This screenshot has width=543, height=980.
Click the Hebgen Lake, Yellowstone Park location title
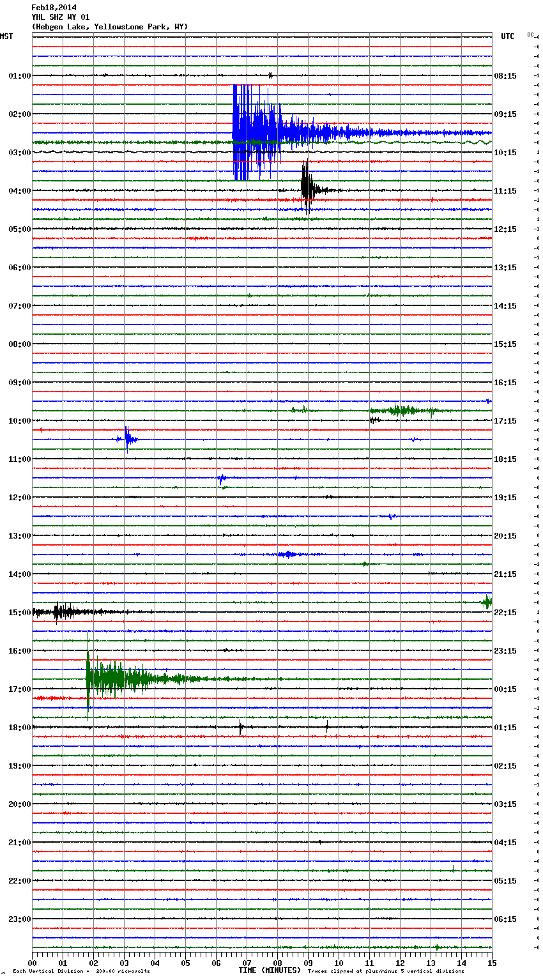tap(110, 27)
